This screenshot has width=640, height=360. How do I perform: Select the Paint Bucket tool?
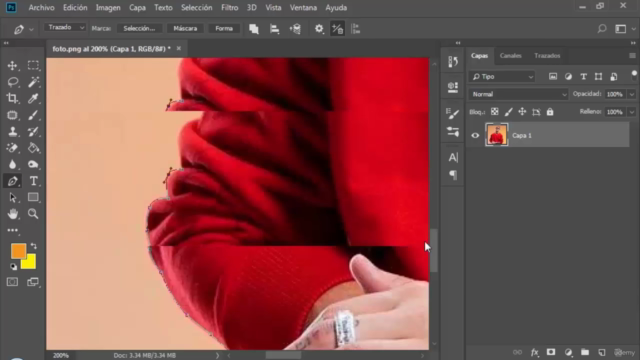point(33,148)
